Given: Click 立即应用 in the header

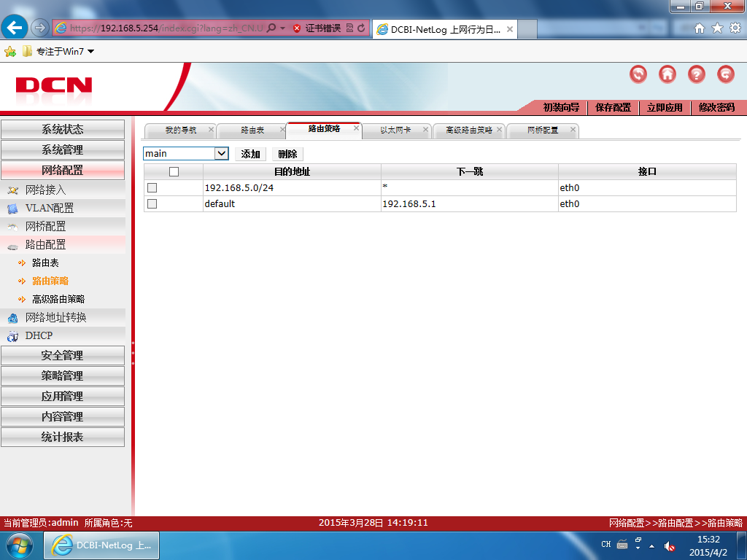Looking at the screenshot, I should click(x=665, y=108).
